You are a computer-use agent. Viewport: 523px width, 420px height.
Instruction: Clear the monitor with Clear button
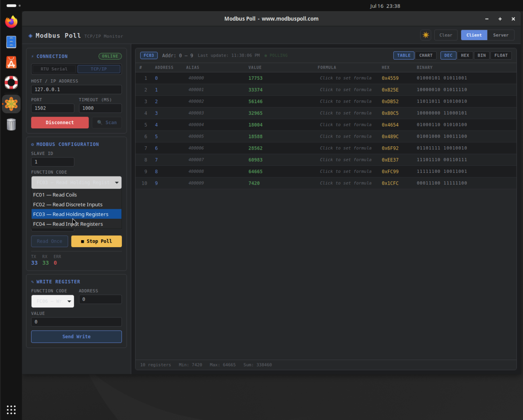click(x=446, y=35)
